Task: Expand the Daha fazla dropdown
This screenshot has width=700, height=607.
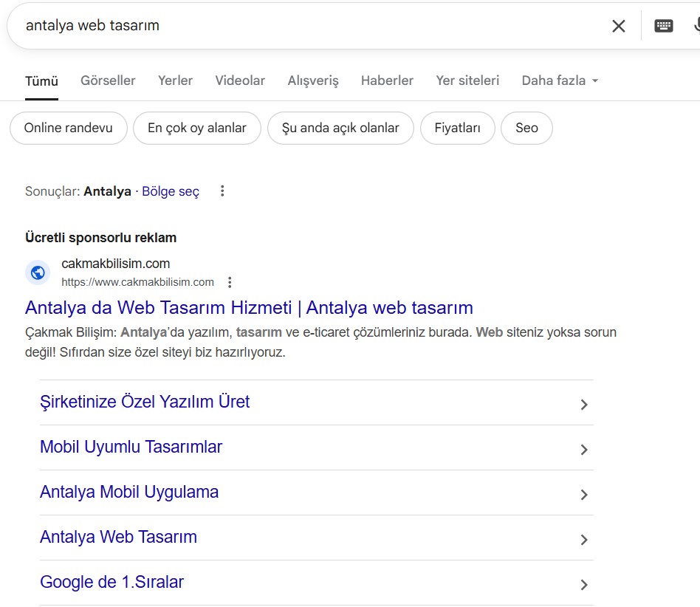Action: [x=560, y=80]
